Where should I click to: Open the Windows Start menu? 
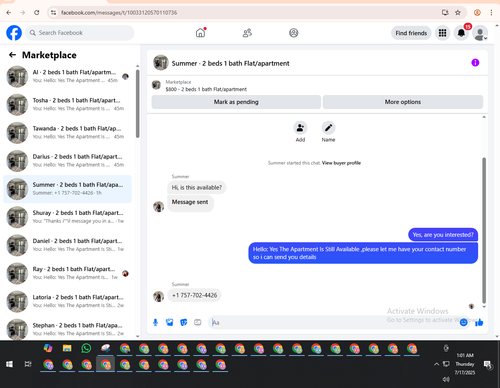click(x=9, y=364)
